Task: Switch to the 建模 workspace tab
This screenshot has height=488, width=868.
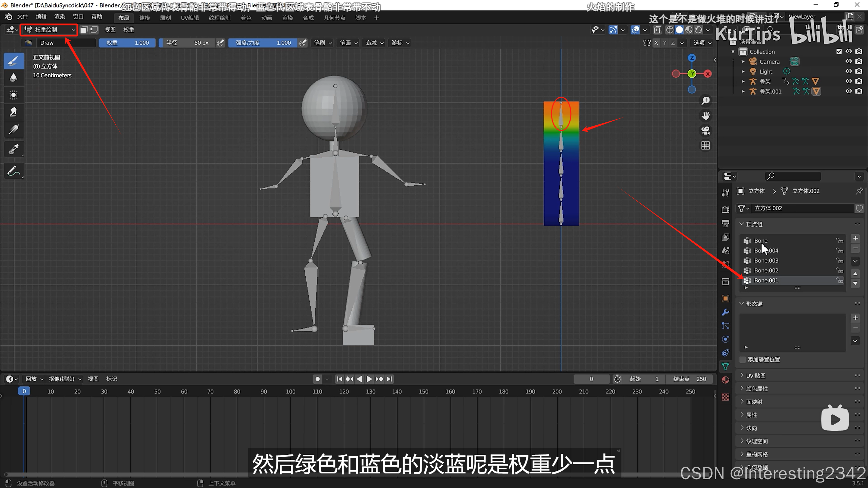Action: (144, 18)
